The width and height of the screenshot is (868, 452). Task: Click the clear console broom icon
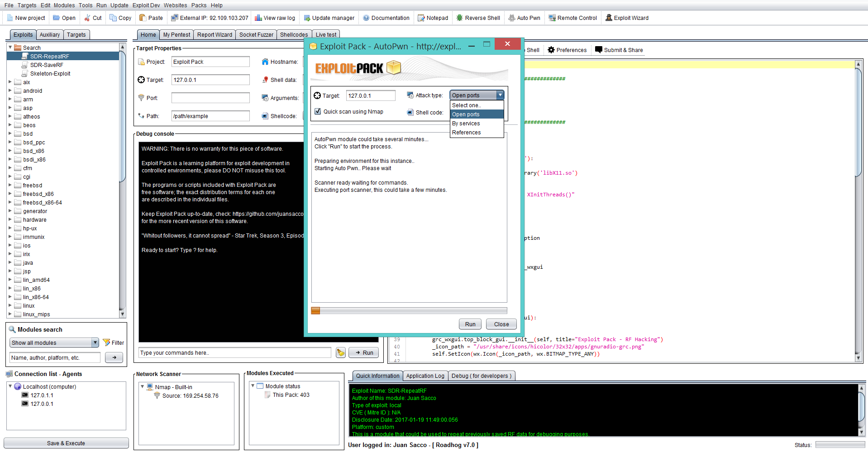pyautogui.click(x=341, y=353)
